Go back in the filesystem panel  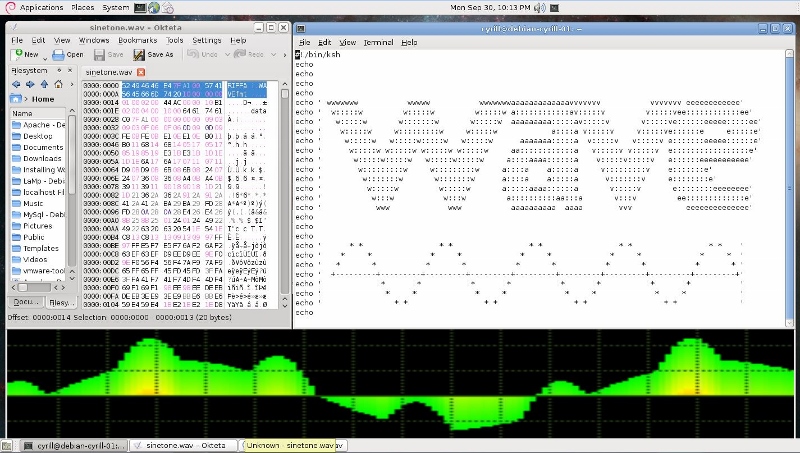point(16,84)
